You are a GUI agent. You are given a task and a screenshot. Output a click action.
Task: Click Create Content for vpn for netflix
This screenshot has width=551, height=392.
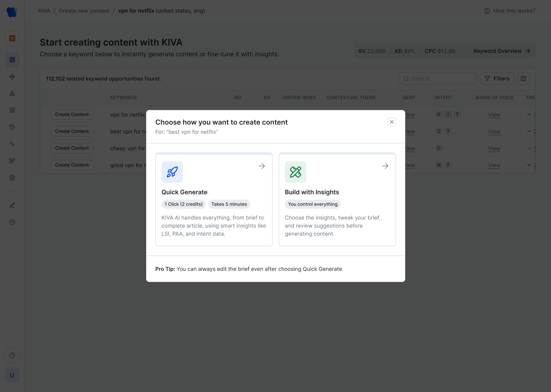(72, 114)
